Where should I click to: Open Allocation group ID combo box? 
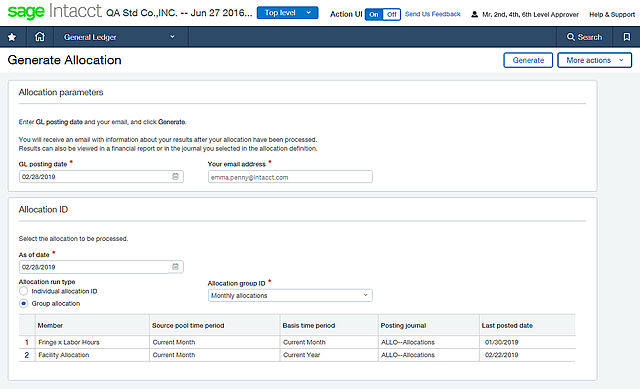pos(290,295)
